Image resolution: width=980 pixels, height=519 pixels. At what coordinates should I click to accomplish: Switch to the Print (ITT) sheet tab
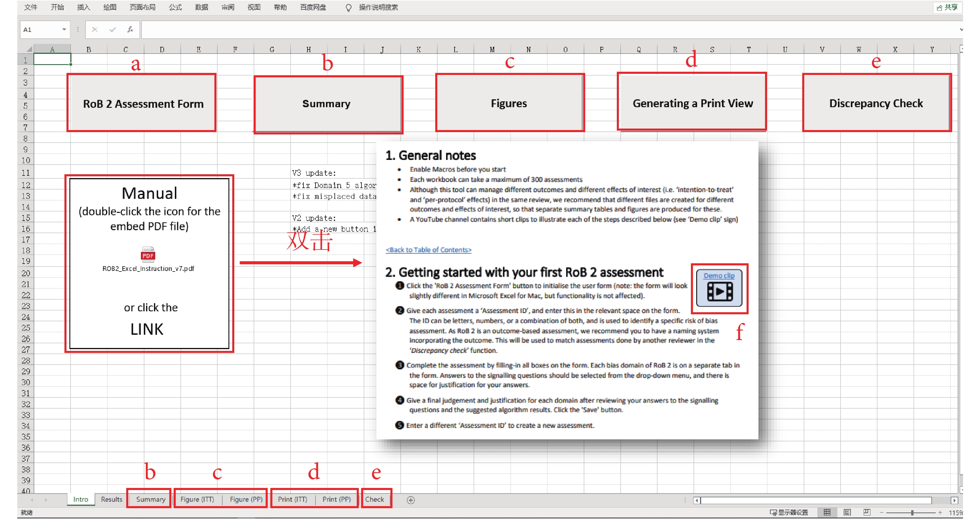[x=292, y=499]
